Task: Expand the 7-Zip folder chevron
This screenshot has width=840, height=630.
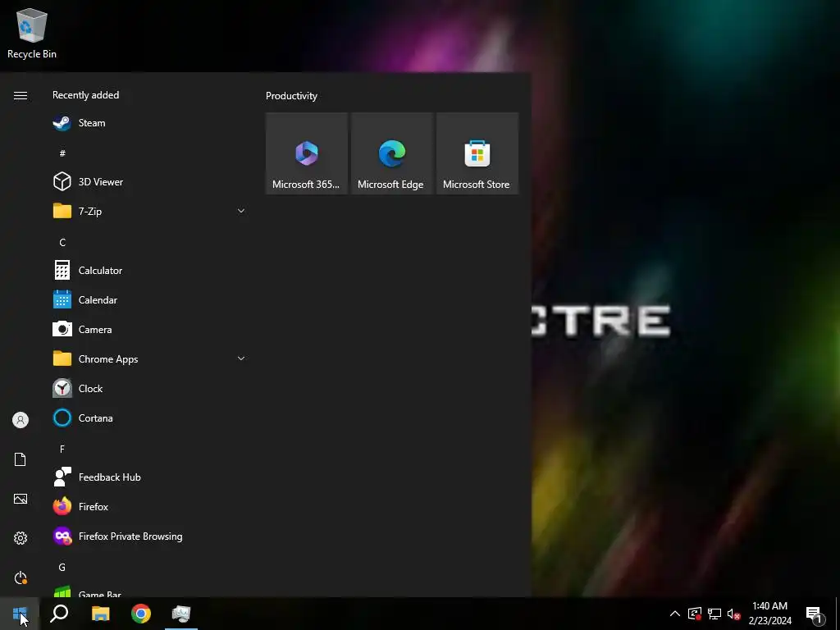Action: coord(241,211)
